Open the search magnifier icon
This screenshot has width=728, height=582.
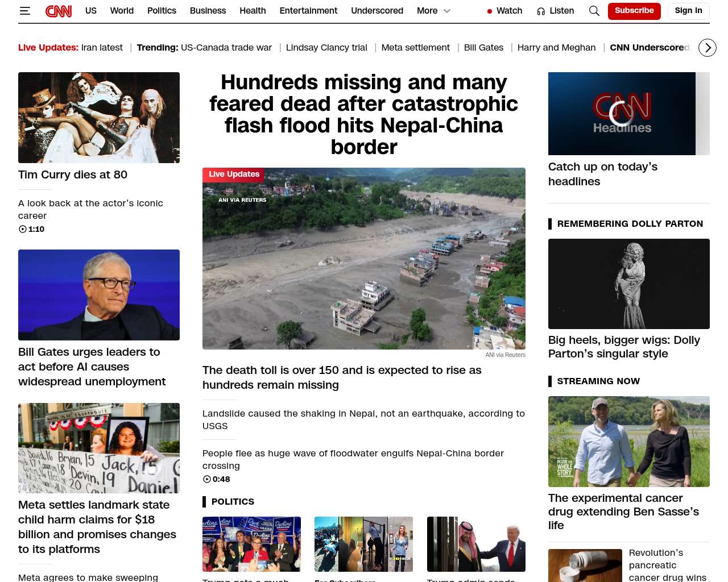594,11
